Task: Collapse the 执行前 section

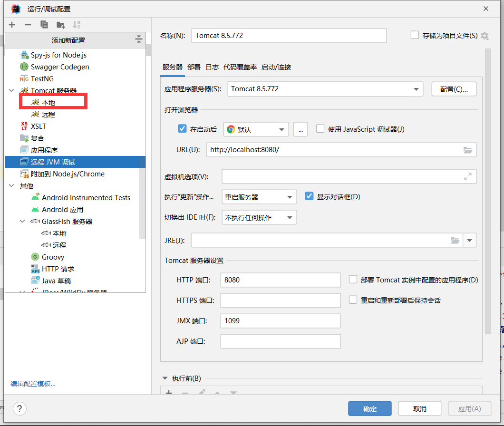Action: [x=165, y=378]
